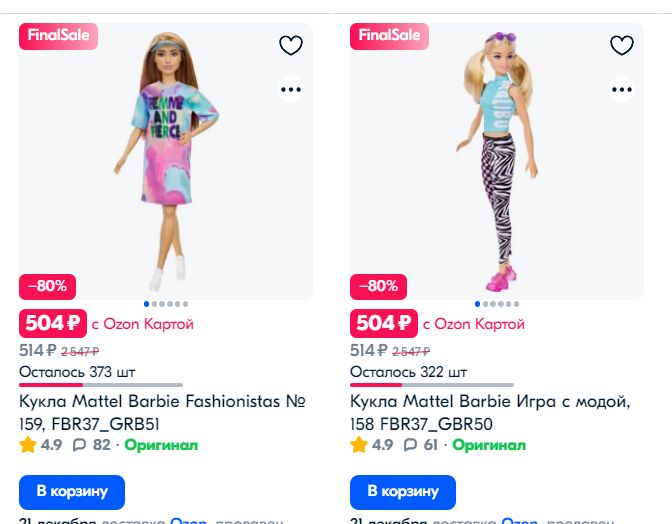Click the −80% discount badge on right card

tap(378, 286)
